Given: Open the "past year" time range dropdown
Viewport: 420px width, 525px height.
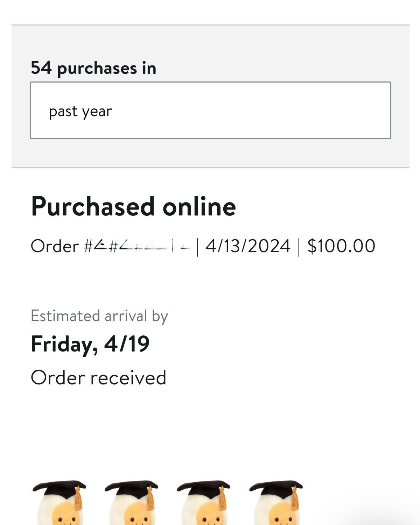Looking at the screenshot, I should (210, 111).
